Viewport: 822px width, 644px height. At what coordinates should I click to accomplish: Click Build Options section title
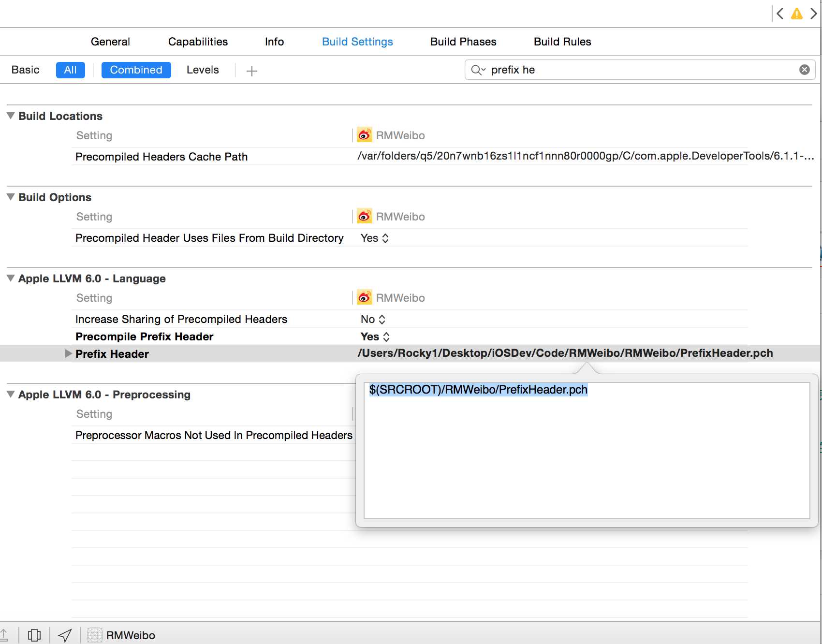click(x=55, y=197)
